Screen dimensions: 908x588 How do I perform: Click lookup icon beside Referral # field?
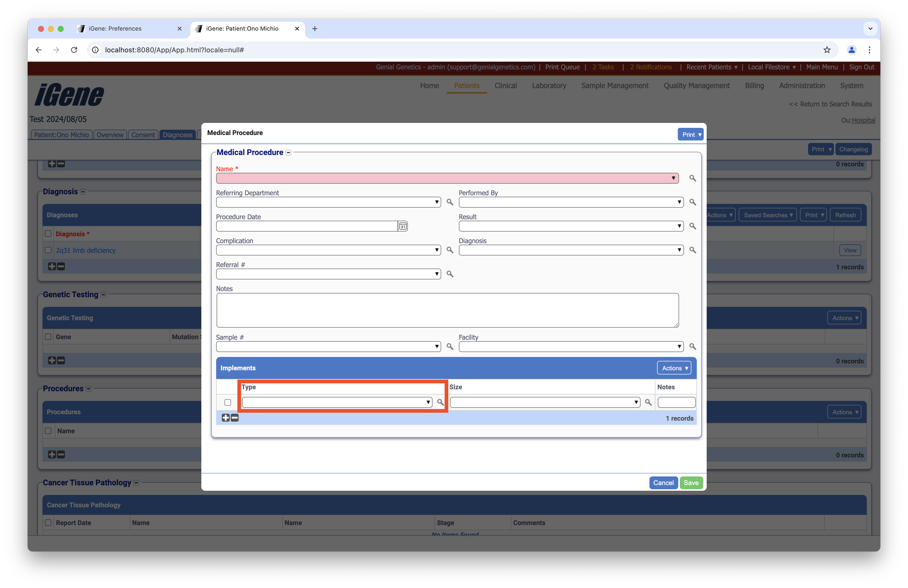pos(450,274)
